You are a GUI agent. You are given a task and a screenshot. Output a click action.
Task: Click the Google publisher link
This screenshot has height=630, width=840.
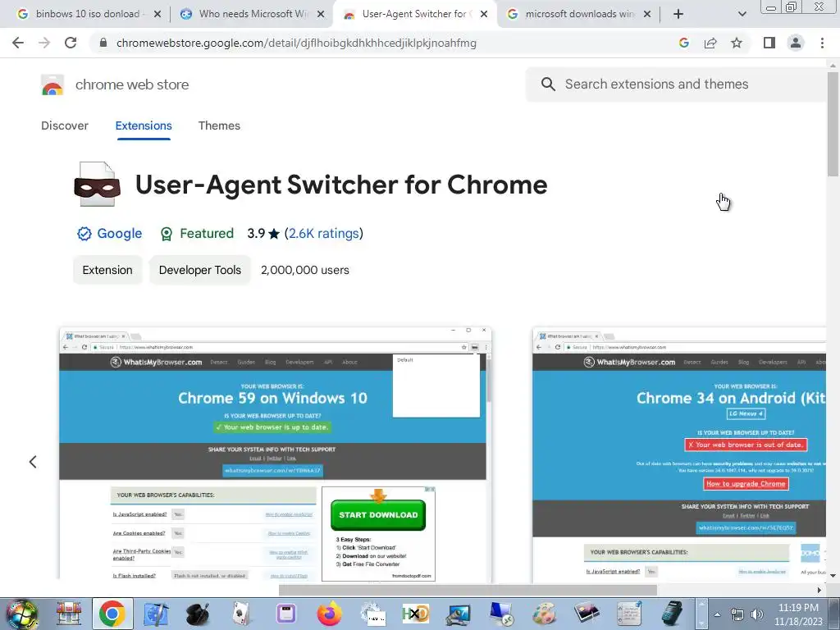point(120,234)
